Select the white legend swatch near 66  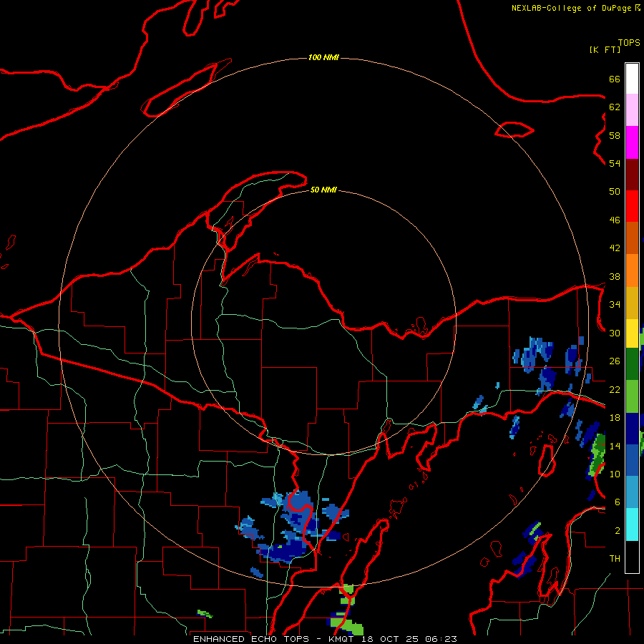[x=632, y=79]
